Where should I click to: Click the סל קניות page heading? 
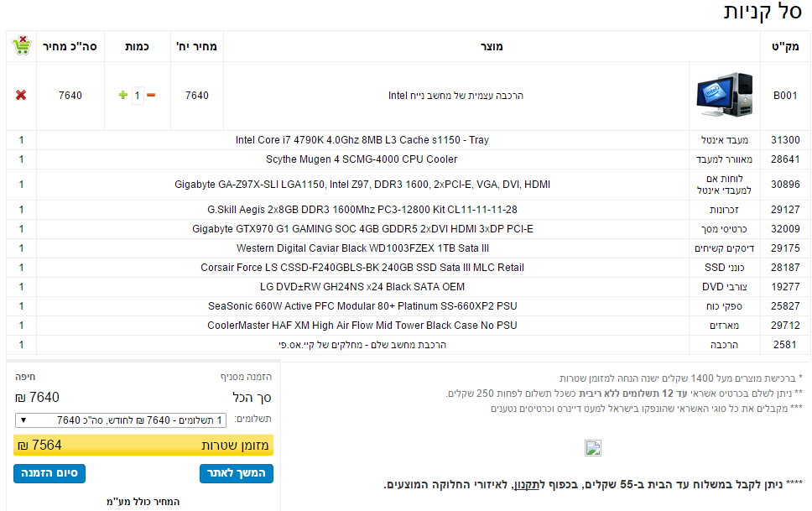[x=763, y=12]
